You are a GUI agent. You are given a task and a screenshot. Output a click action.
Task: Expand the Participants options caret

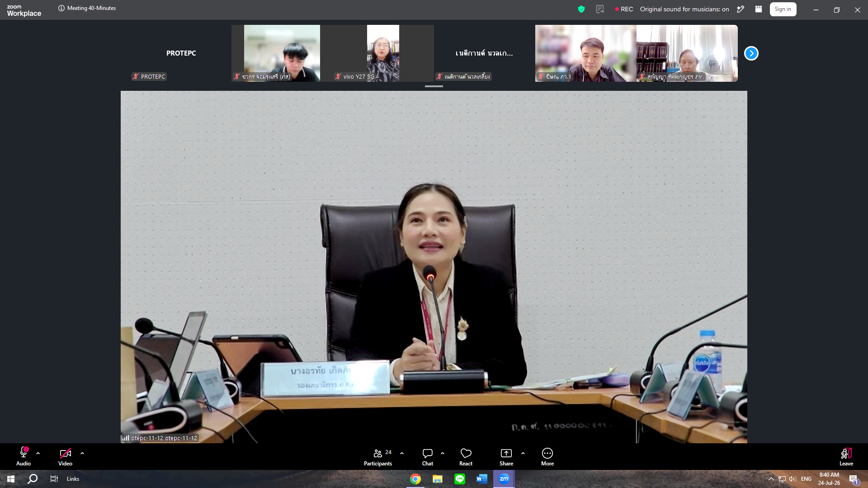point(402,453)
